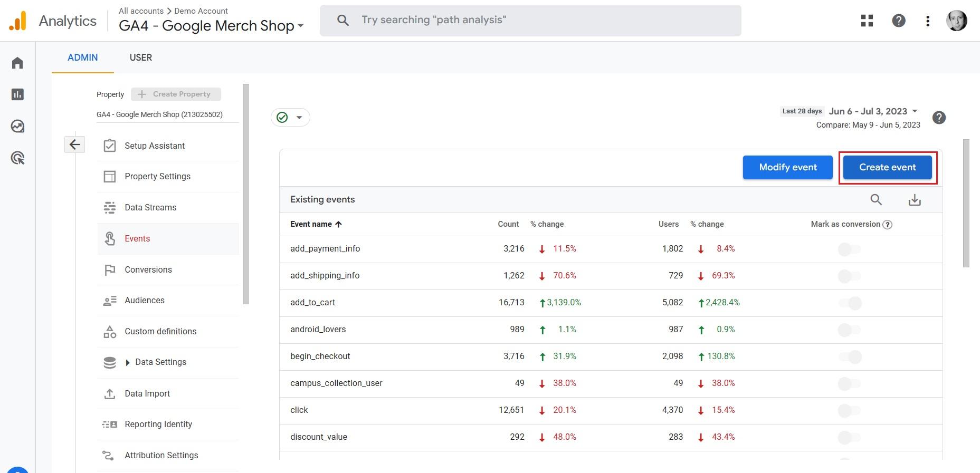This screenshot has height=473, width=980.
Task: Open the GA4 - Google Merch Shop property selector
Action: pos(211,25)
